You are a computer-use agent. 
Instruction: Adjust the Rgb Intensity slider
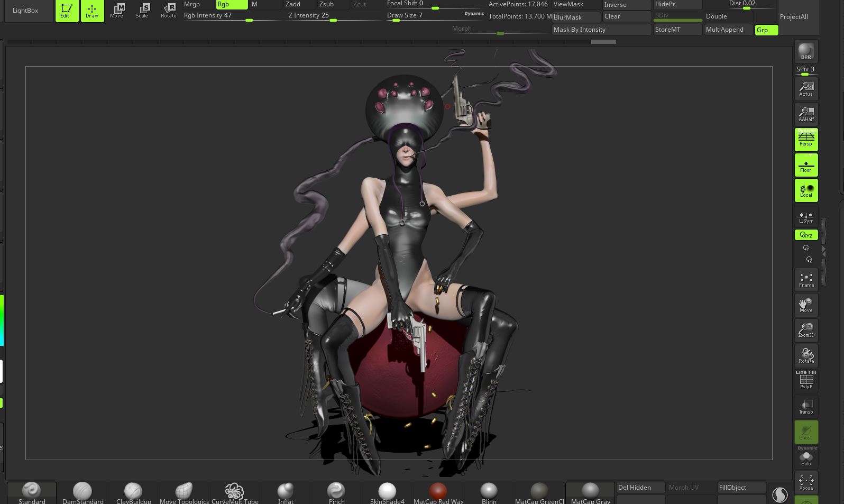[232, 16]
